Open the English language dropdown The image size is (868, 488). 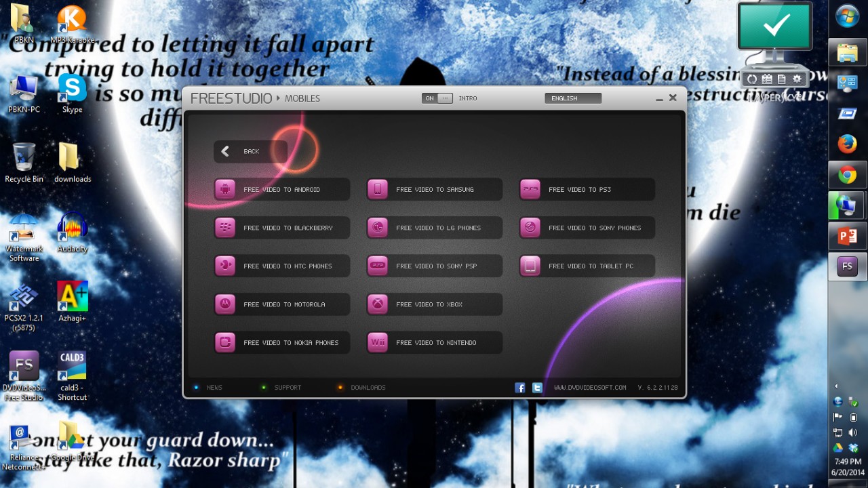click(x=572, y=98)
